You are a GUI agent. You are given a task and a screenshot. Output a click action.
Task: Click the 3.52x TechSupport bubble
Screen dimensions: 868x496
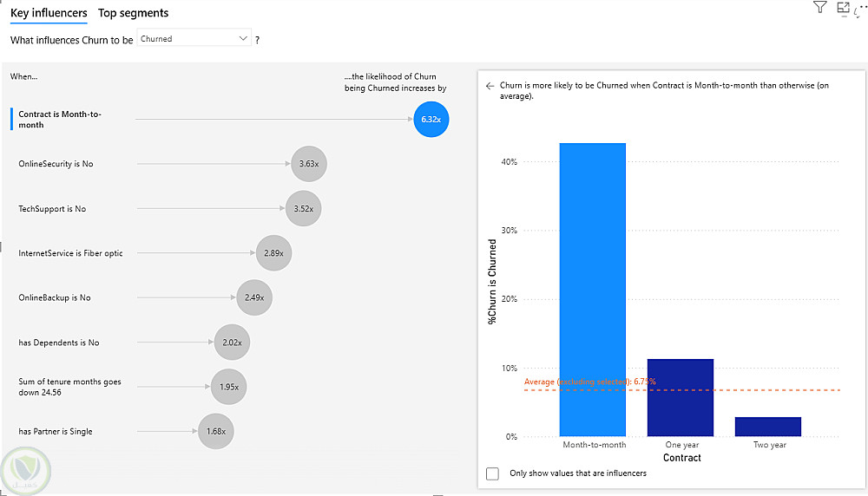coord(303,208)
